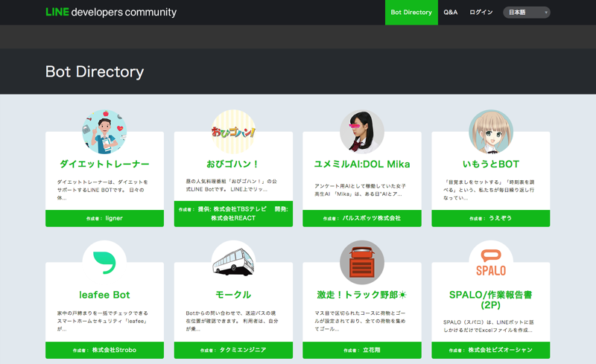Image resolution: width=596 pixels, height=364 pixels.
Task: Click the leafee Bot green leaf icon
Action: point(104,263)
